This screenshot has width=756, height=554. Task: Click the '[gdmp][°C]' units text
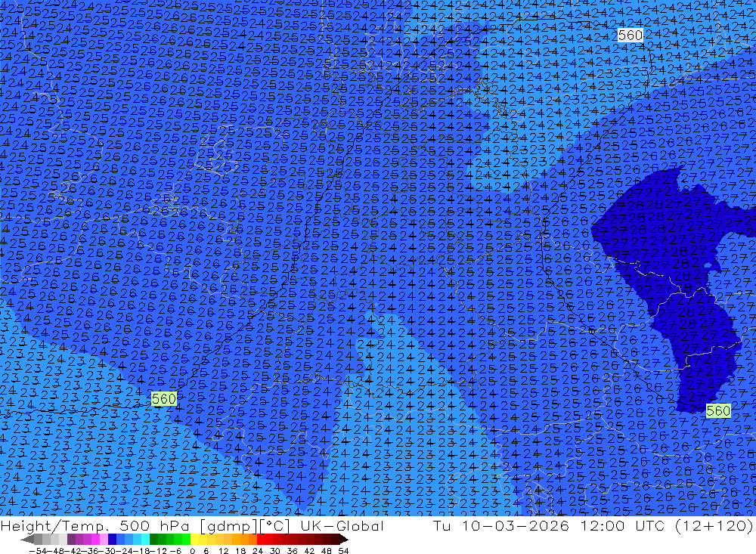[246, 525]
